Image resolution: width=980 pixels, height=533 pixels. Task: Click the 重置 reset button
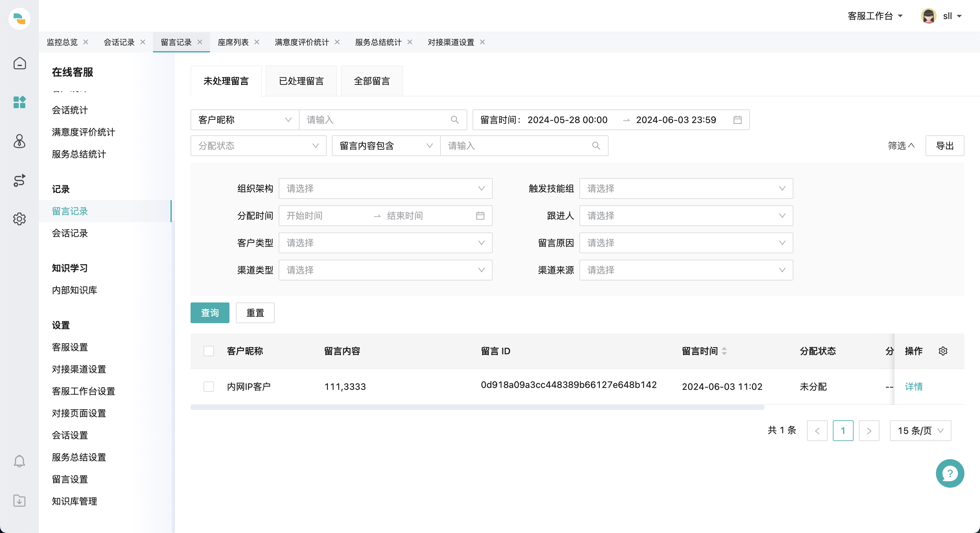pyautogui.click(x=255, y=313)
